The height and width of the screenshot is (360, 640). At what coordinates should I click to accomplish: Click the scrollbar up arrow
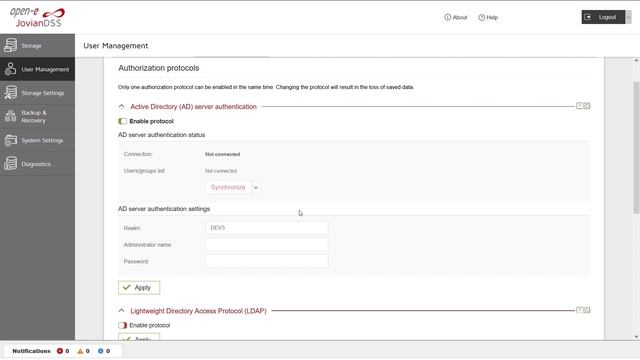point(636,60)
